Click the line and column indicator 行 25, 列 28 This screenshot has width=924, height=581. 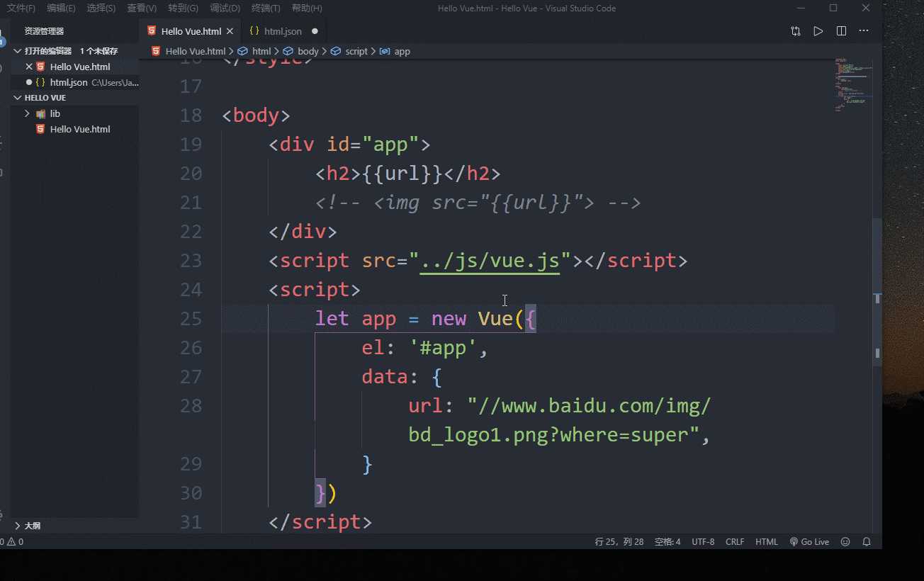(x=619, y=541)
